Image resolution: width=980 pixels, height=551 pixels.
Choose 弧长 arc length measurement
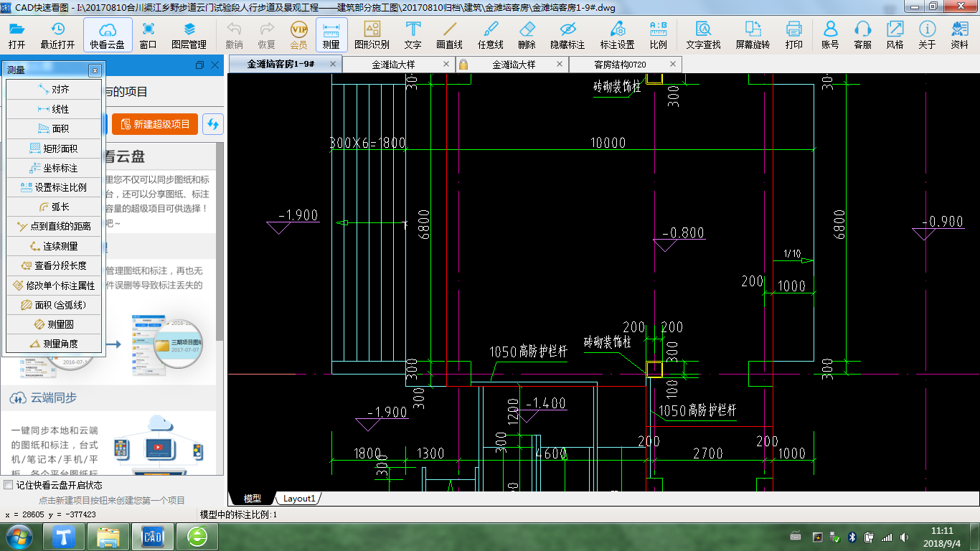click(54, 207)
